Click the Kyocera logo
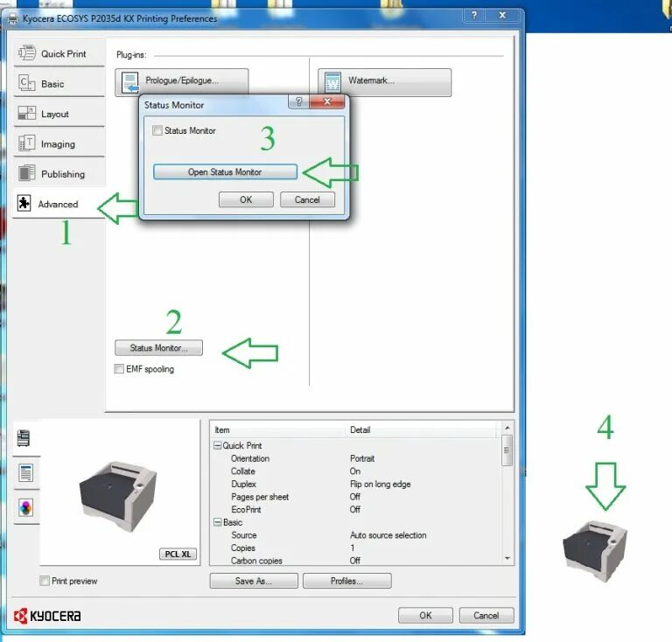 [47, 616]
